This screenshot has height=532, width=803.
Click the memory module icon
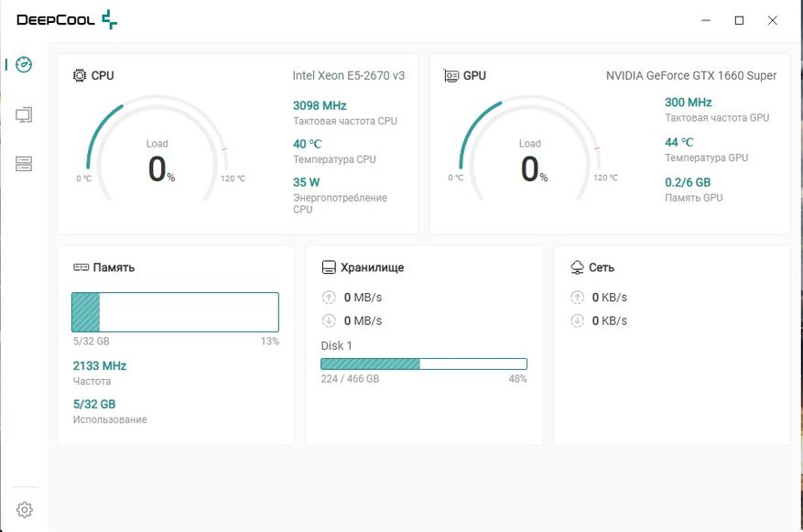[81, 267]
